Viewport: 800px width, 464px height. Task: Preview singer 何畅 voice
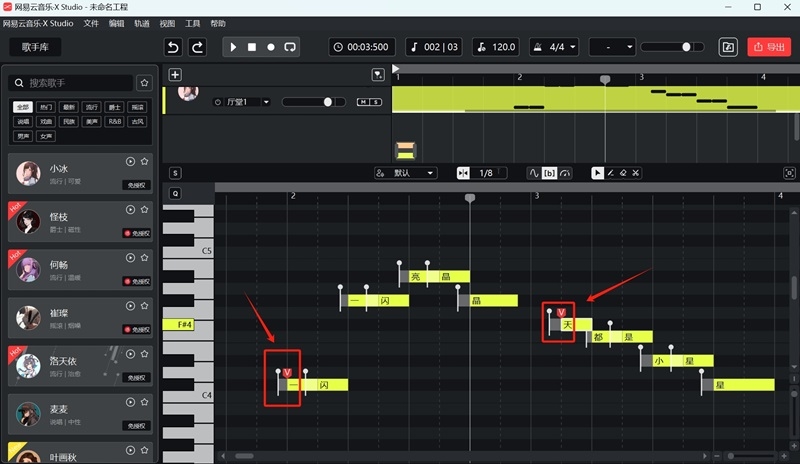(x=131, y=258)
